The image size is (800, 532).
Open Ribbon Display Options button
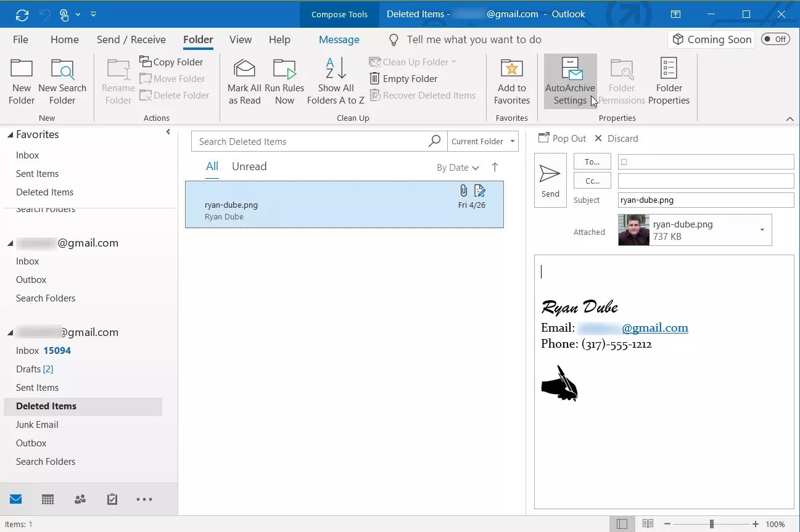click(676, 14)
